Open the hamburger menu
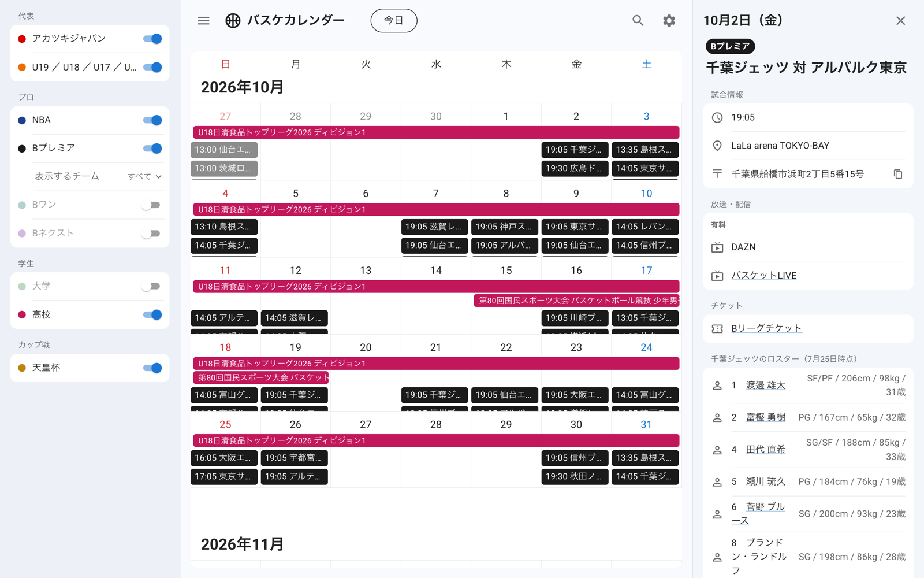Image resolution: width=924 pixels, height=578 pixels. click(203, 21)
